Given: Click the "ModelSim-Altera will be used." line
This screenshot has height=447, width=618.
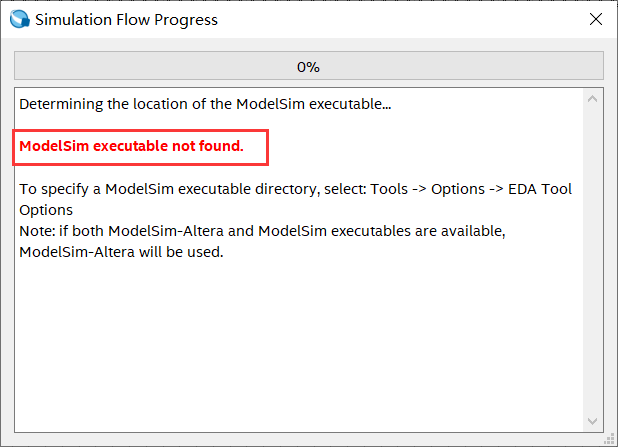Looking at the screenshot, I should click(x=121, y=253).
